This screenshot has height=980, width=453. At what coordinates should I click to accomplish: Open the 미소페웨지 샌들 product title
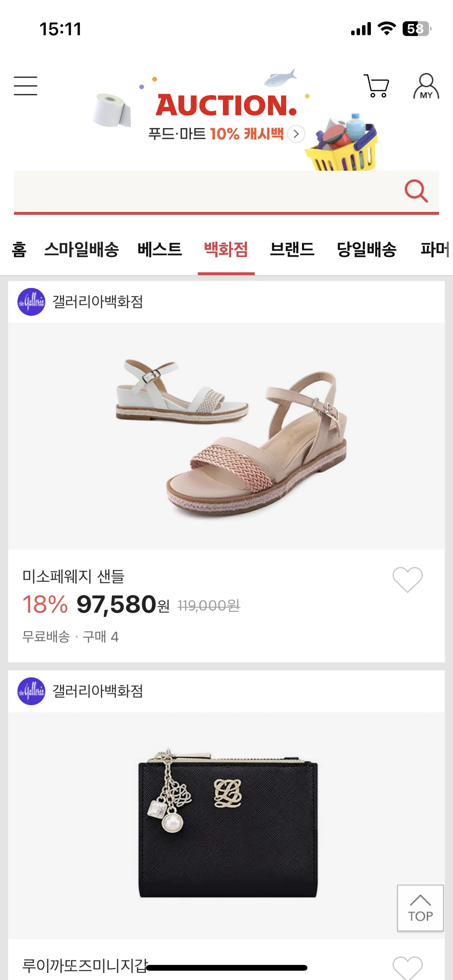[74, 577]
